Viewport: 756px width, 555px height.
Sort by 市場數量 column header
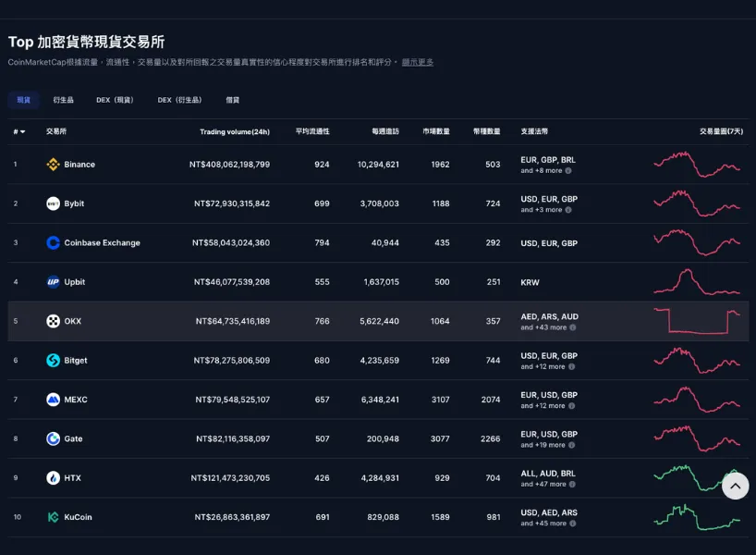pyautogui.click(x=436, y=131)
